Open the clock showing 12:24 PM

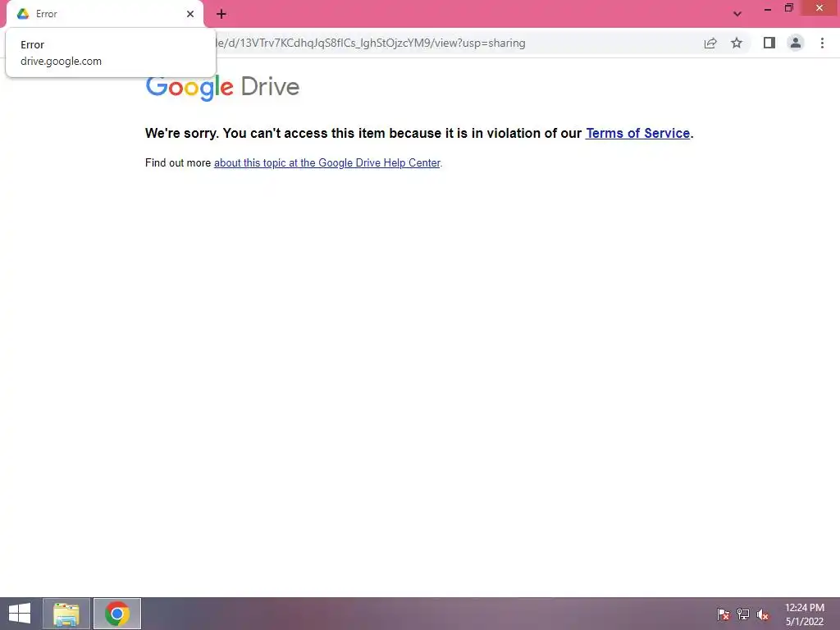[x=805, y=614]
